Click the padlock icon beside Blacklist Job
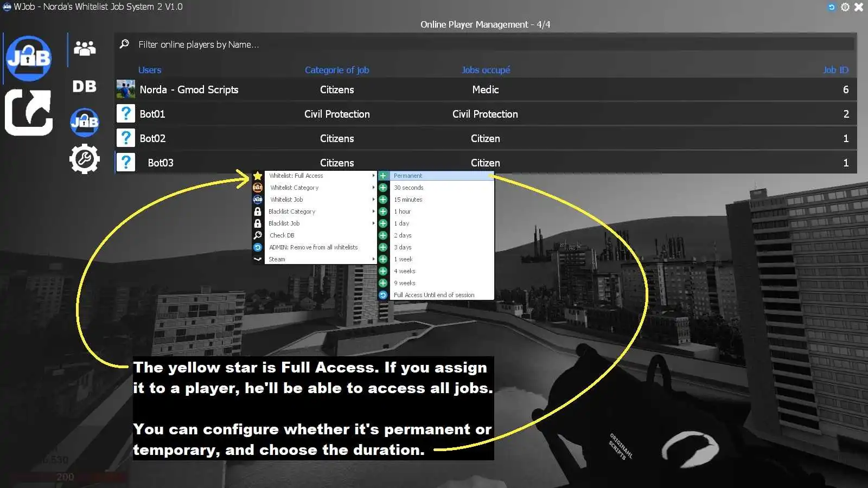The image size is (868, 488). click(258, 223)
